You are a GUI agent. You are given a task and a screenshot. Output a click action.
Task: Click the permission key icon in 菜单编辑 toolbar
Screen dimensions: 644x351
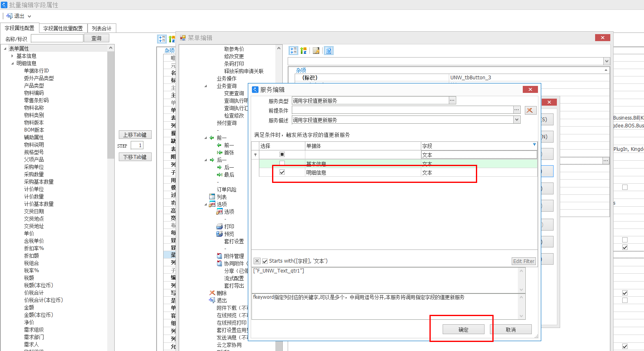[x=316, y=51]
